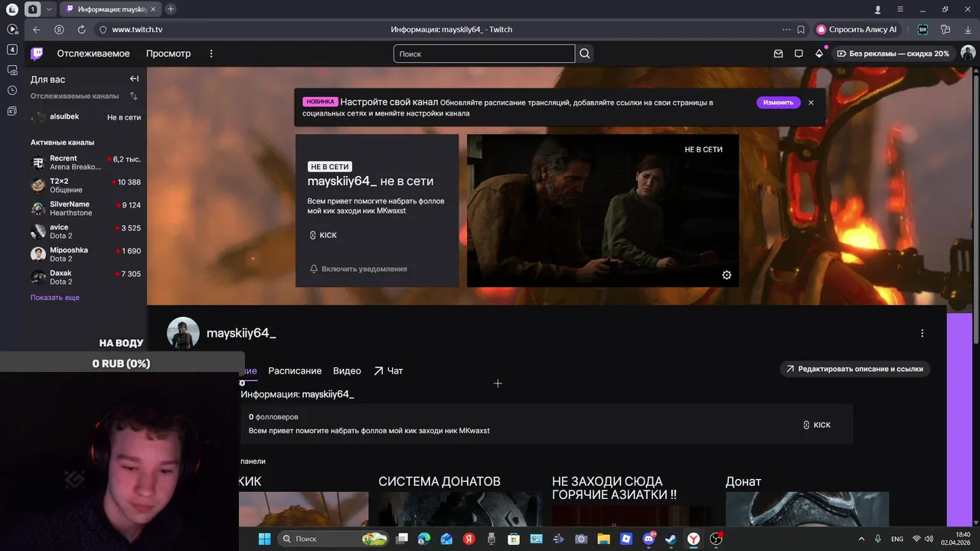
Task: Switch to the Видео tab
Action: [x=347, y=370]
